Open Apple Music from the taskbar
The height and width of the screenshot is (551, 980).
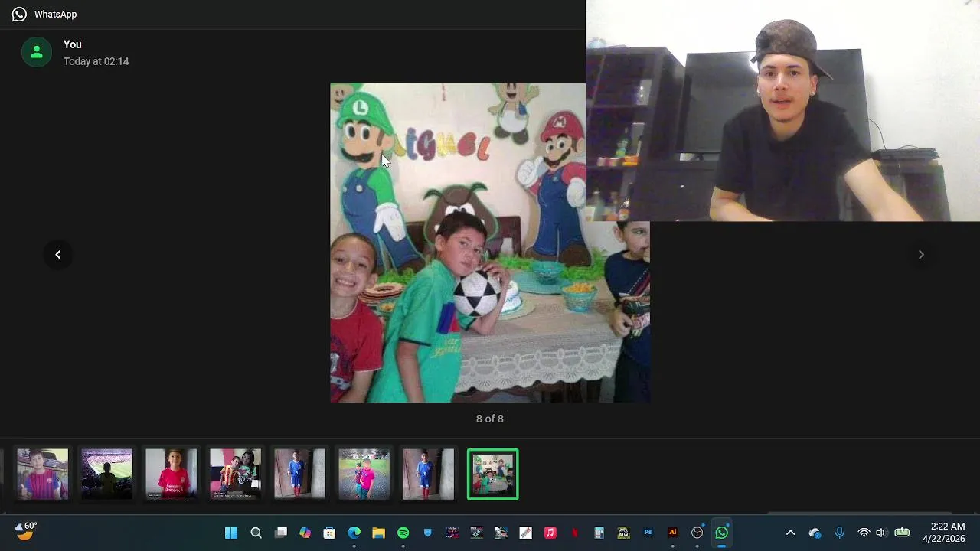click(550, 533)
